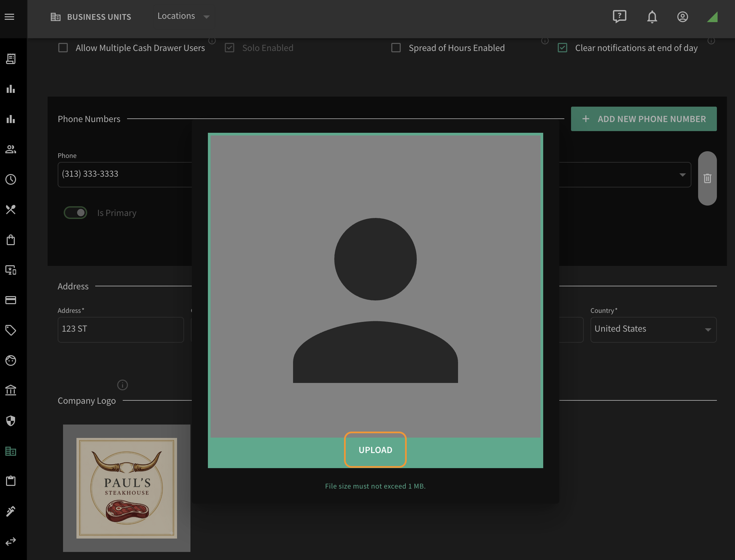This screenshot has height=560, width=735.
Task: Open the time clock sidebar icon
Action: pos(11,179)
